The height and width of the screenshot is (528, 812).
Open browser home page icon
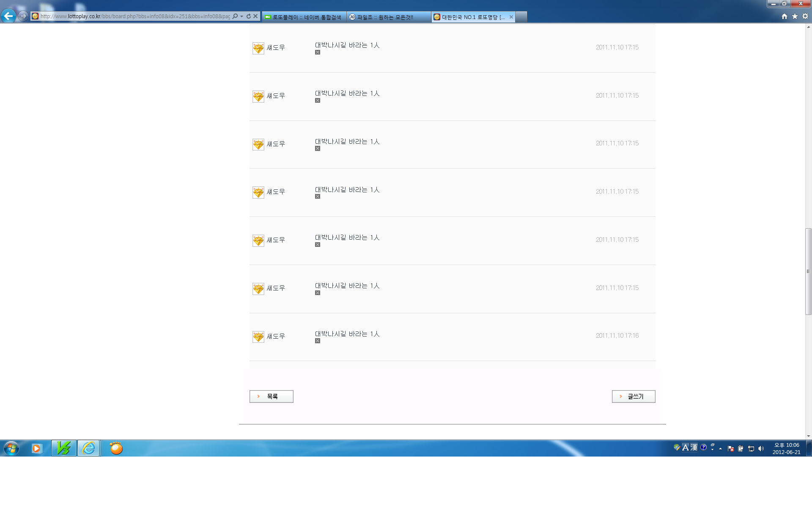[785, 16]
